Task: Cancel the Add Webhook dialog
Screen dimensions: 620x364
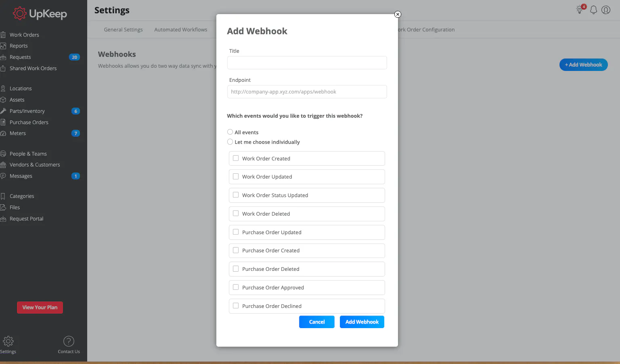Action: [x=316, y=322]
